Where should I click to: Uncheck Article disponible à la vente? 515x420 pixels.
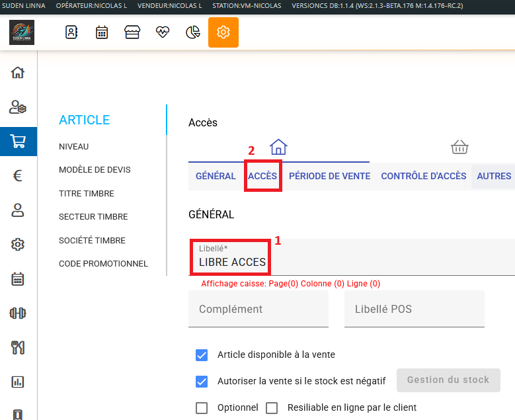[x=202, y=355]
